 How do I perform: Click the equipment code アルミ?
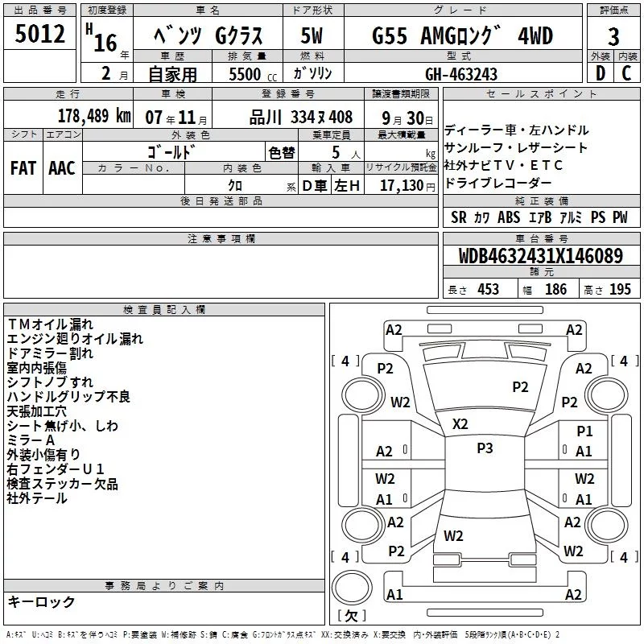coord(571,217)
